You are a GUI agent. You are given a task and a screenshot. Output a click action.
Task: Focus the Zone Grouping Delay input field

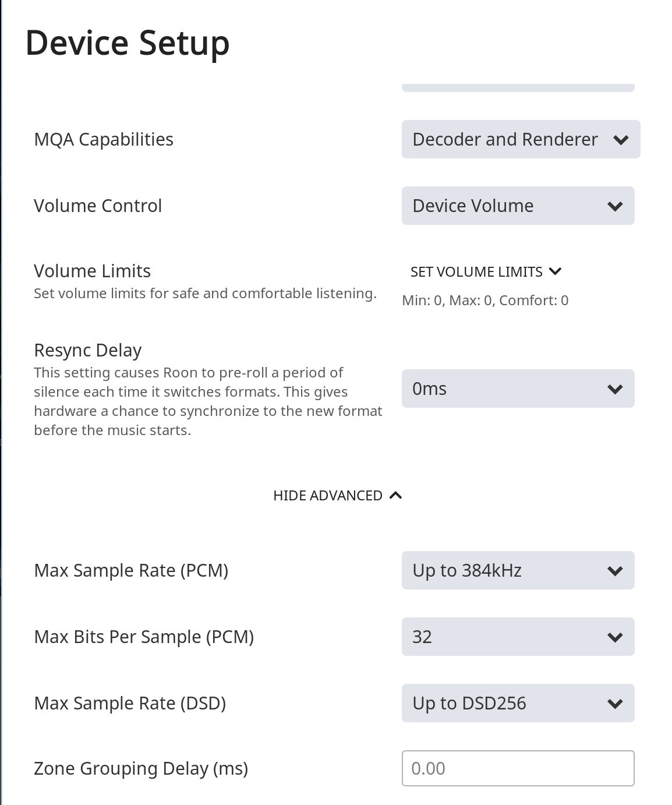pos(518,768)
